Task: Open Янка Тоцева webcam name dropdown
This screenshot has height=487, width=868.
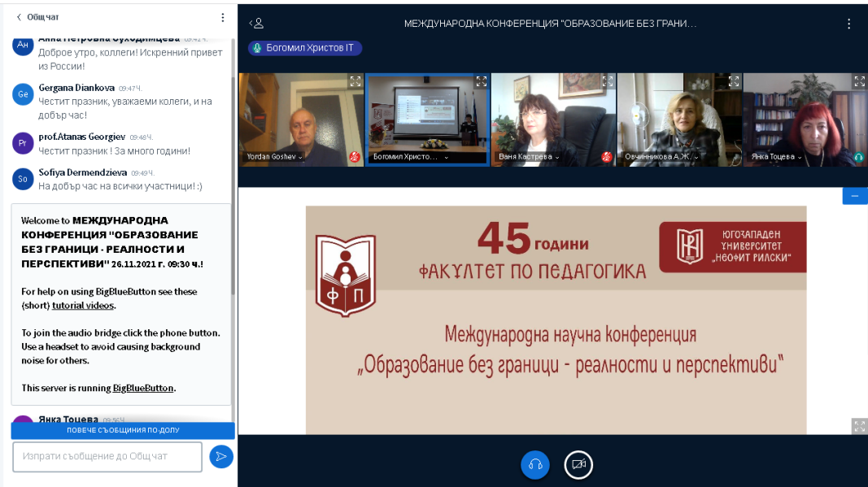Action: point(776,157)
